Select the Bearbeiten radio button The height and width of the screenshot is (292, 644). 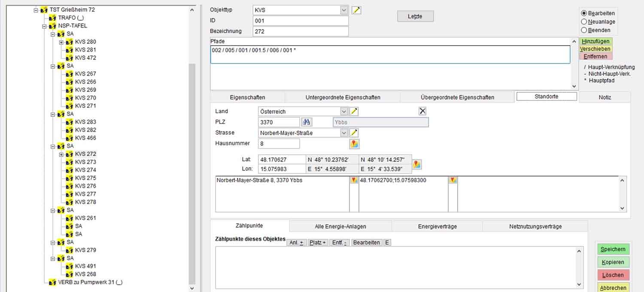584,13
